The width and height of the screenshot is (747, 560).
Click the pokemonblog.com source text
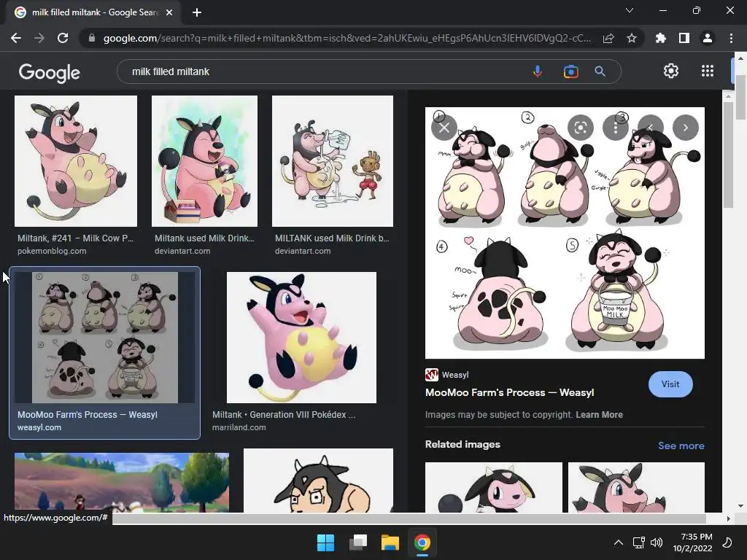pyautogui.click(x=52, y=251)
